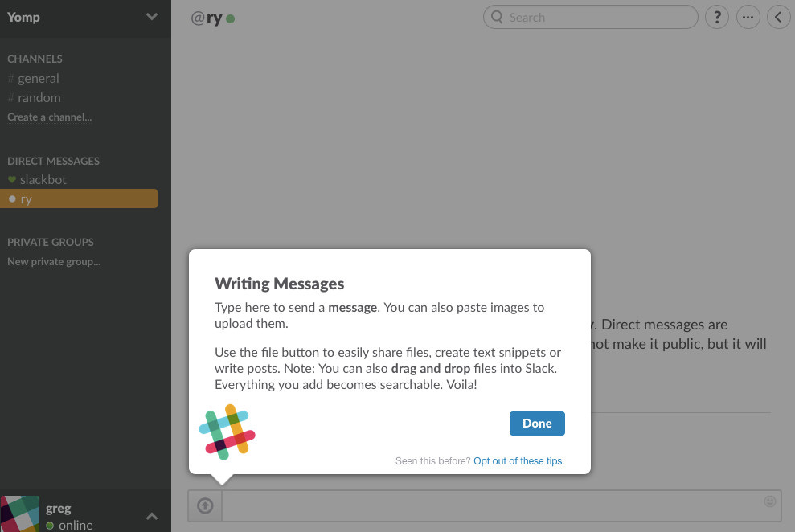Expand the user menu chevron beside greg
Image resolution: width=795 pixels, height=532 pixels.
[152, 516]
